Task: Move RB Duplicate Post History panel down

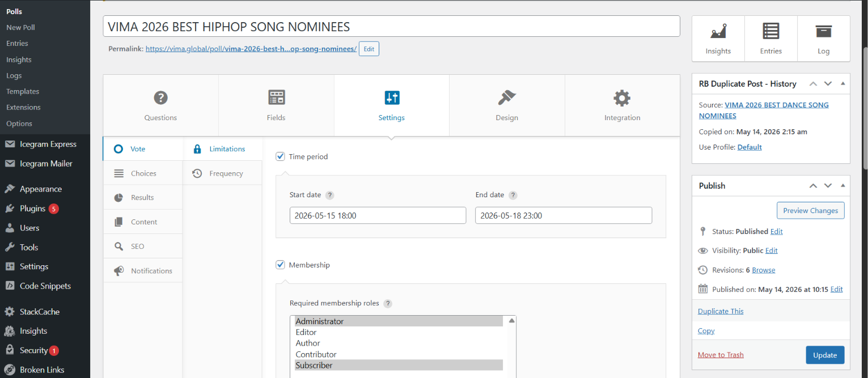Action: (x=828, y=84)
